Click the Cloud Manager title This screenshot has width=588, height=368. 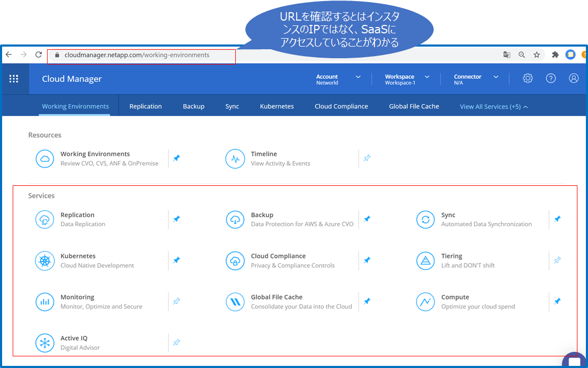tap(71, 79)
